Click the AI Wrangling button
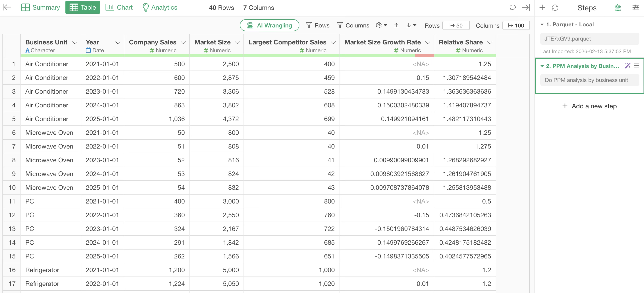The width and height of the screenshot is (644, 293). (x=269, y=25)
